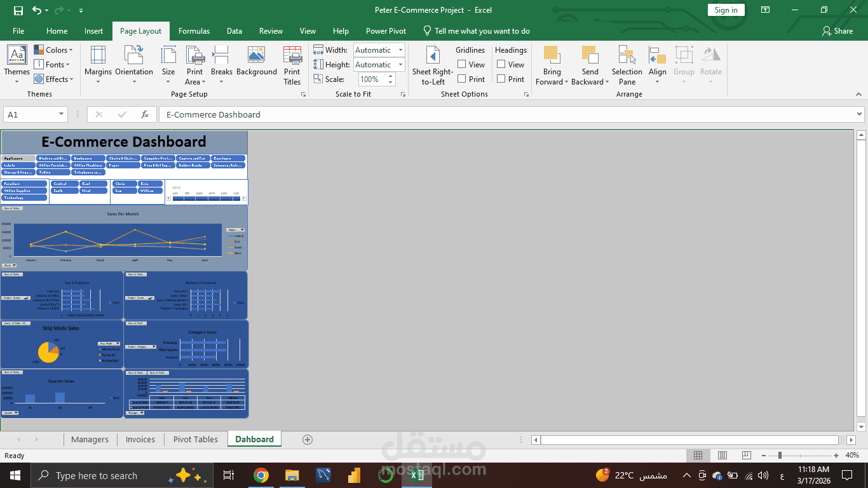This screenshot has height=488, width=868.
Task: Open the Height dropdown in Scale to Fit
Action: point(400,65)
